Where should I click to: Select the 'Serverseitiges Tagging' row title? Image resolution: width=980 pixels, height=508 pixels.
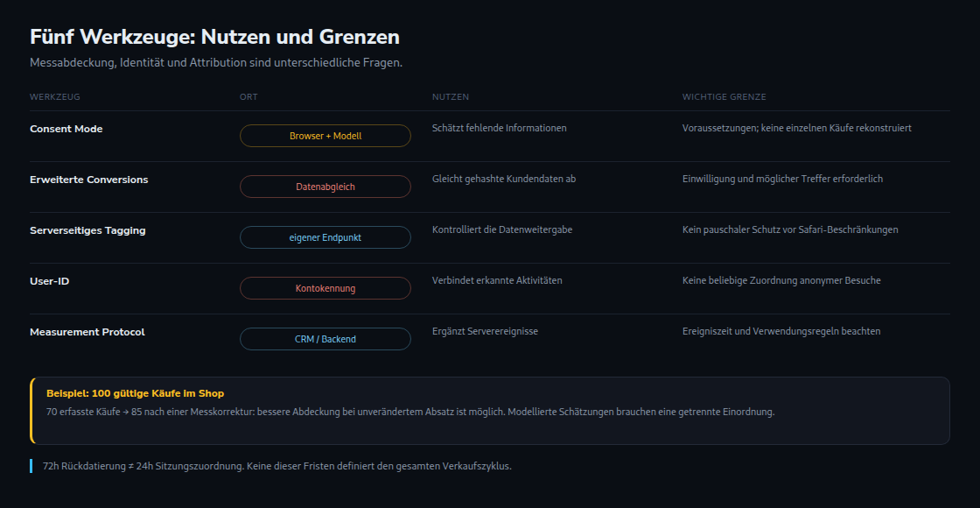pos(87,230)
